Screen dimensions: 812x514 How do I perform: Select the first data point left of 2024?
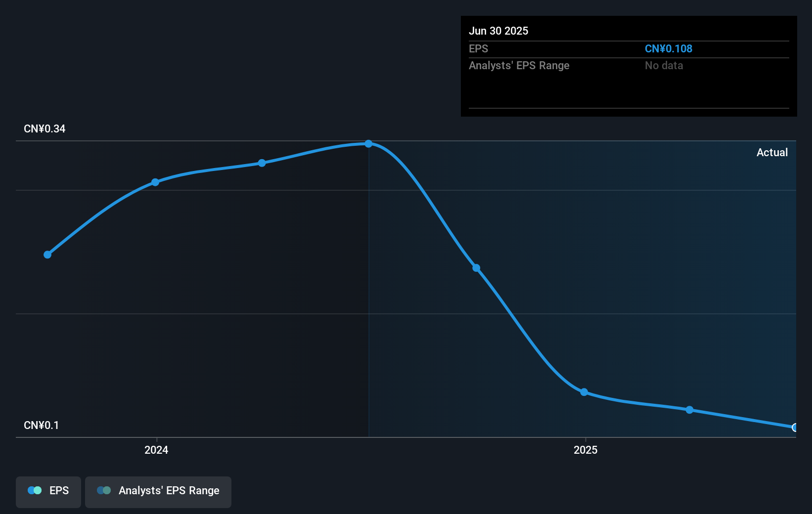pos(47,255)
